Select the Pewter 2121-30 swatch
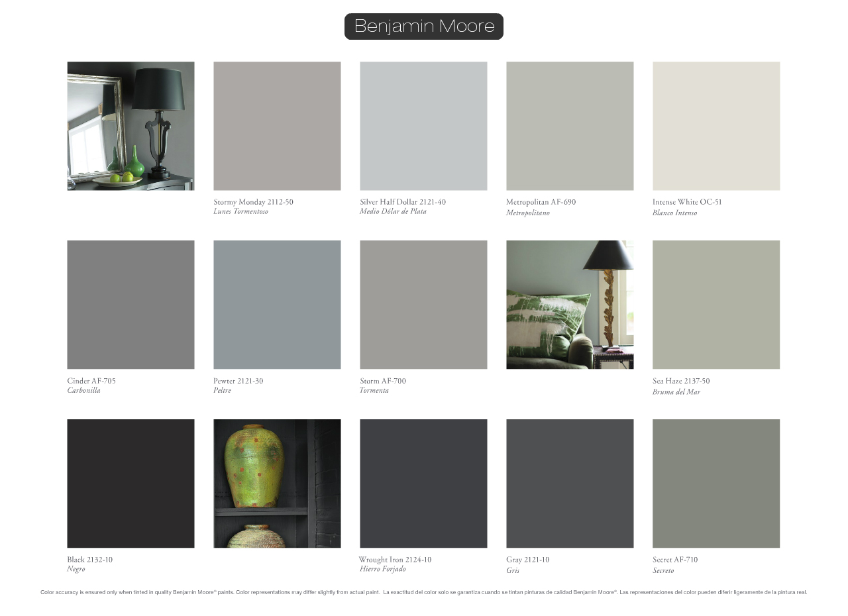This screenshot has width=848, height=616. [x=277, y=305]
